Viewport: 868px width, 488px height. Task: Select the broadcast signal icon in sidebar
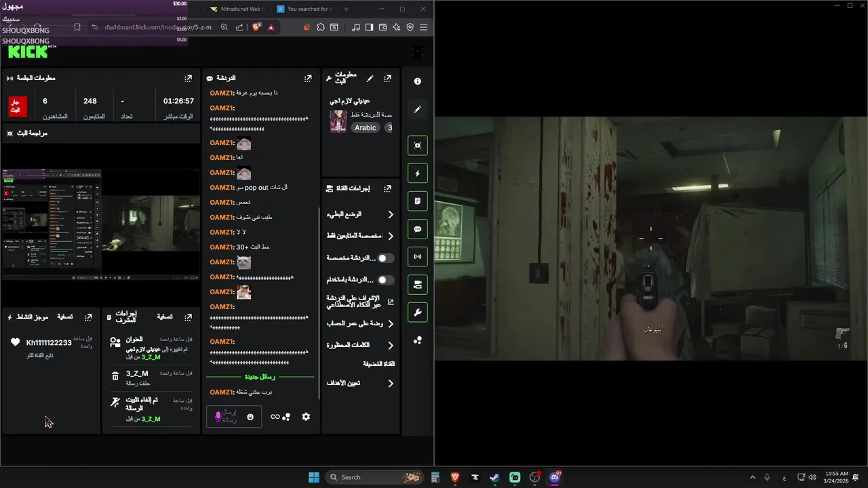(x=418, y=257)
